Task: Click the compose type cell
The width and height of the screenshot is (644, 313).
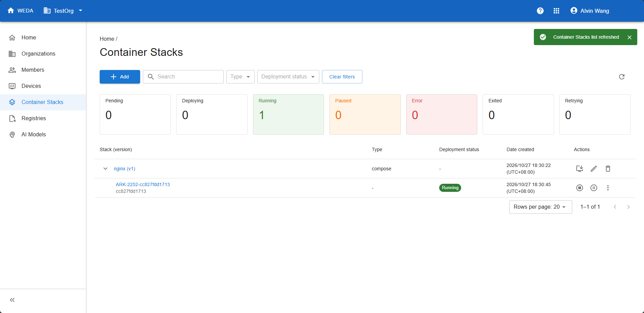Action: click(x=382, y=169)
